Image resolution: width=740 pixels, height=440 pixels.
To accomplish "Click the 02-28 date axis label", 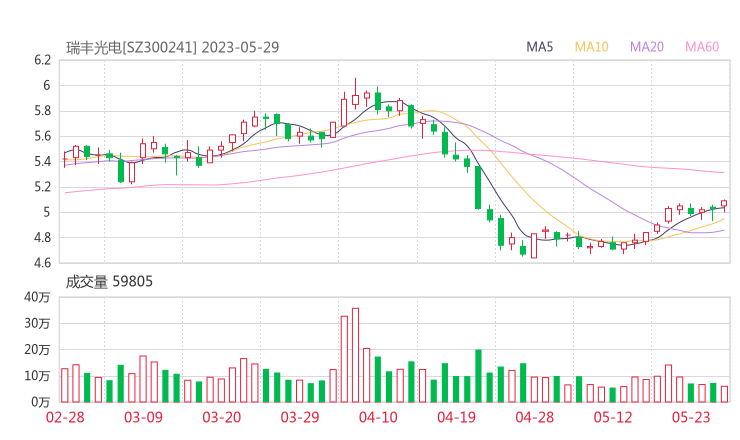I will (65, 417).
